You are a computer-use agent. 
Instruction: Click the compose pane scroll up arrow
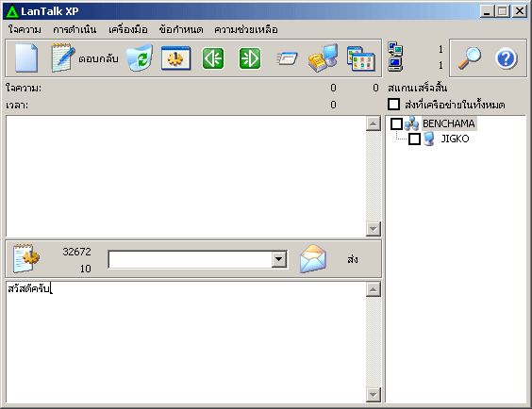[374, 289]
